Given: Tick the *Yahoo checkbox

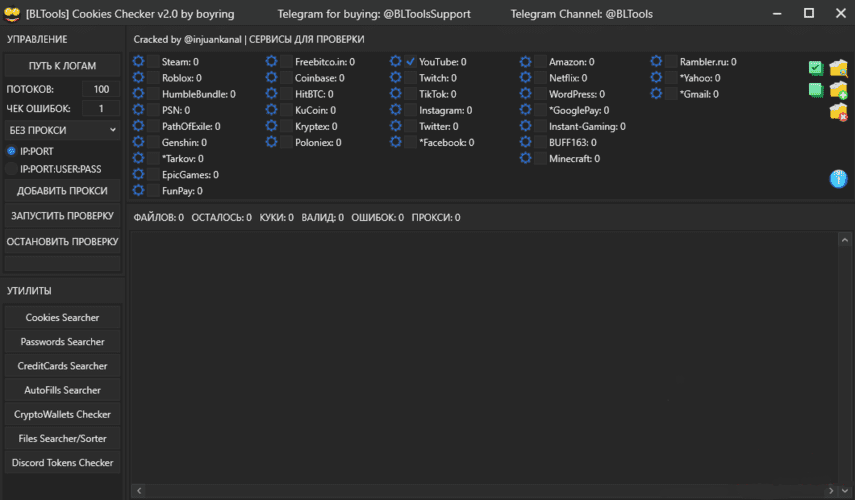Looking at the screenshot, I should (671, 78).
